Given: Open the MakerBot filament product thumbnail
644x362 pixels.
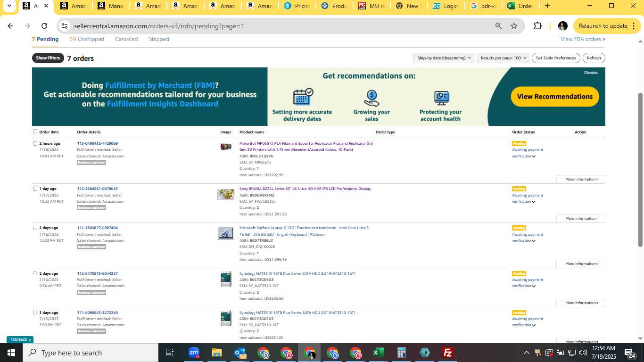Looking at the screenshot, I should 226,147.
